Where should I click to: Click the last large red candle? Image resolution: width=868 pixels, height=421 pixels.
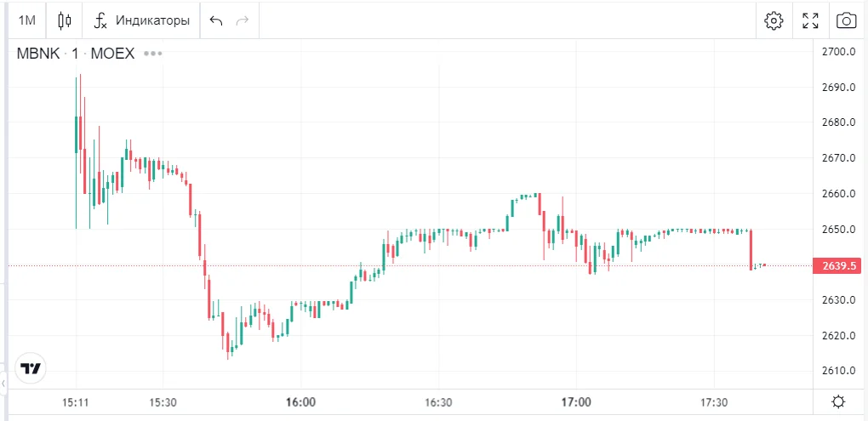click(751, 249)
